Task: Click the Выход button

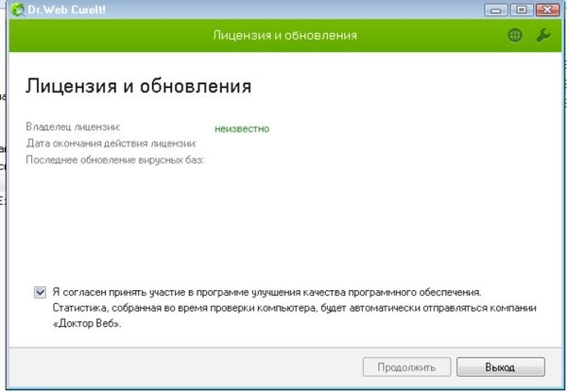Action: click(501, 367)
